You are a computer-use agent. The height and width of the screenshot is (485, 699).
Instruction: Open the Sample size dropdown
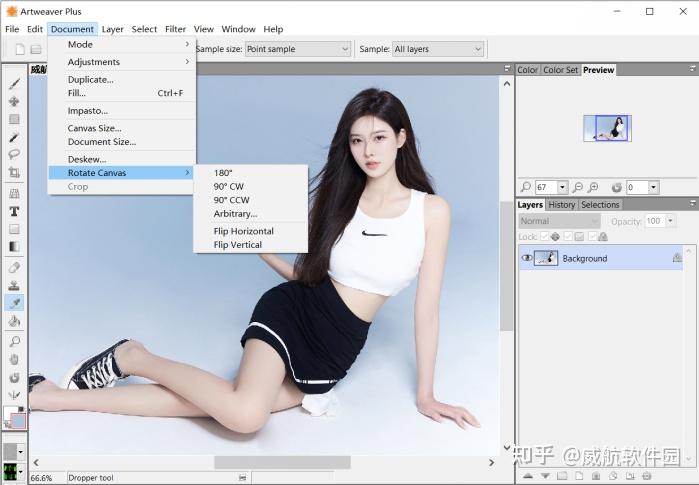click(x=298, y=49)
